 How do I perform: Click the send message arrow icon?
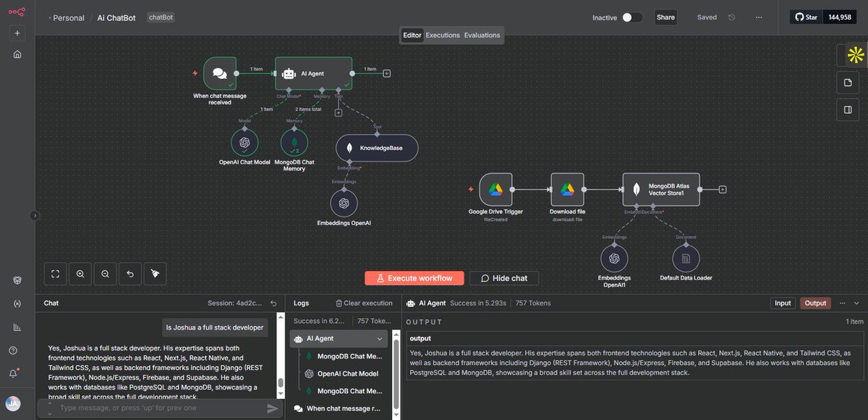click(x=272, y=408)
